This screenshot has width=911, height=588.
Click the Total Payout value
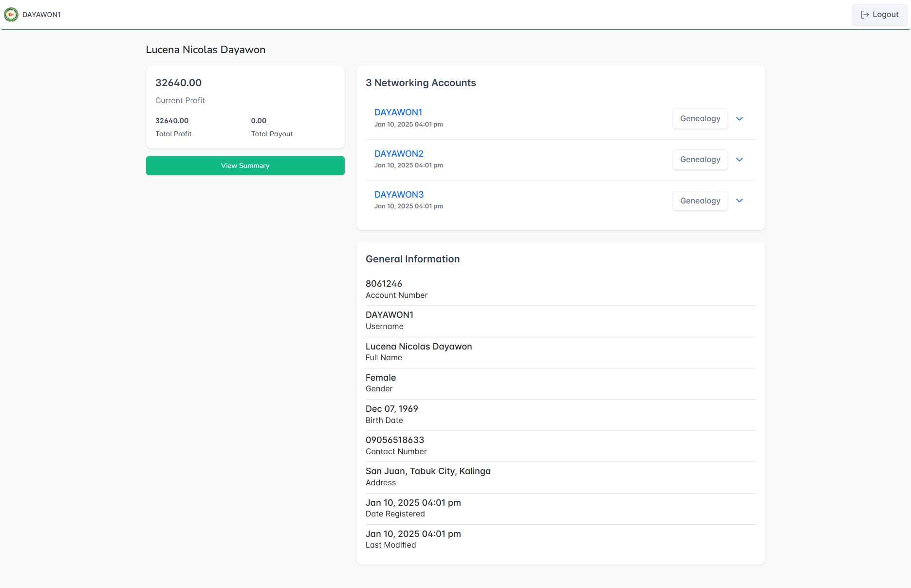pos(259,120)
